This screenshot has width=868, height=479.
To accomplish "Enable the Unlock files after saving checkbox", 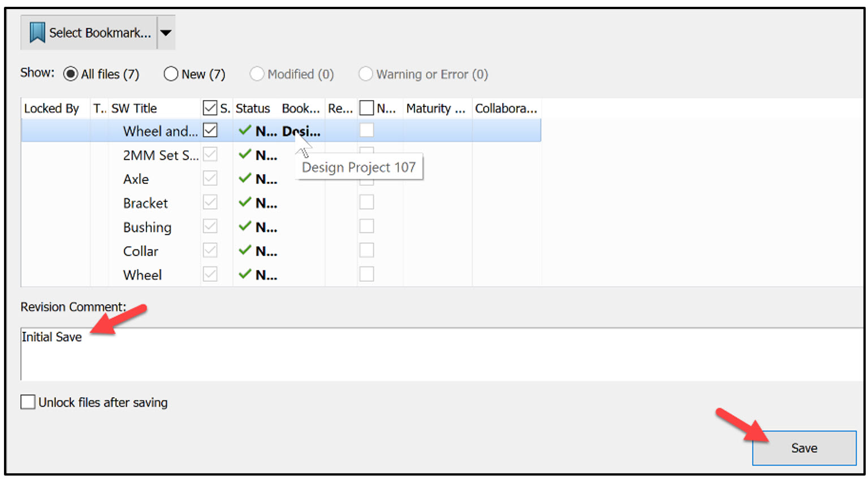I will [27, 402].
